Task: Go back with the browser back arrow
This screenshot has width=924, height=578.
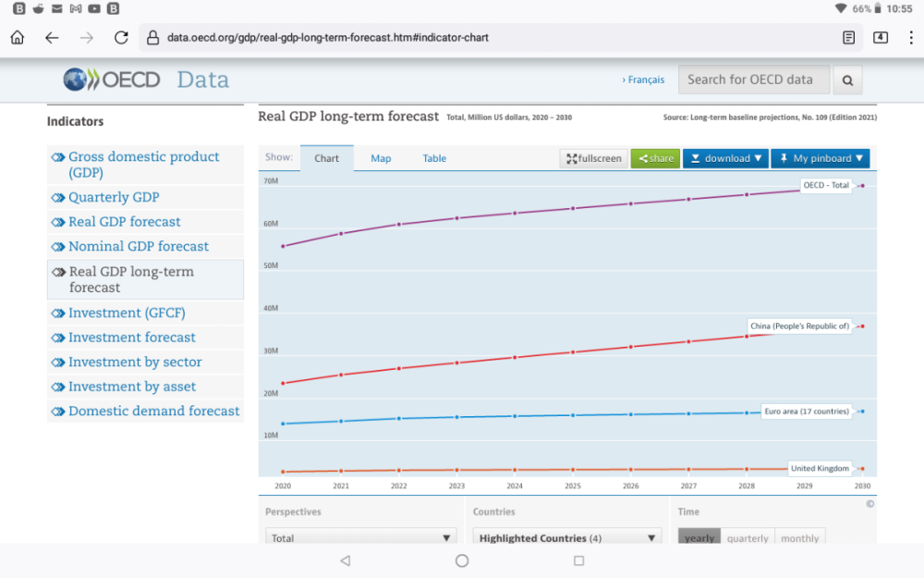Action: pos(52,38)
